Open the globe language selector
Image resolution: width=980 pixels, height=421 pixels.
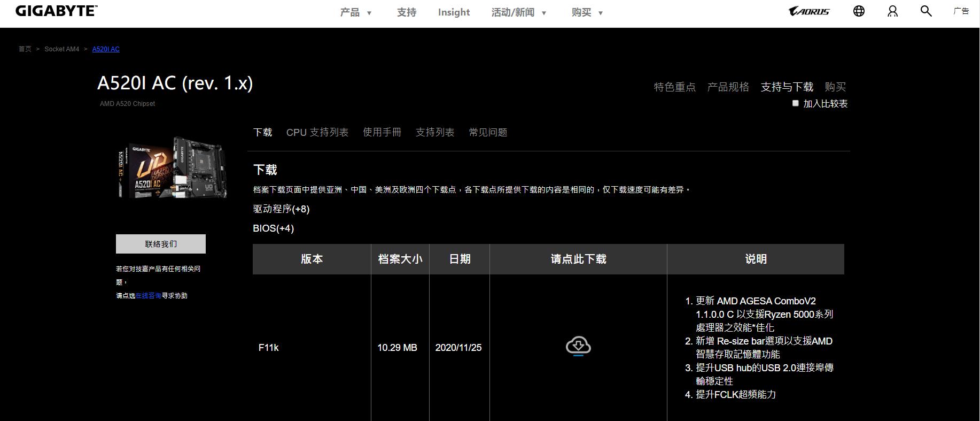[859, 11]
